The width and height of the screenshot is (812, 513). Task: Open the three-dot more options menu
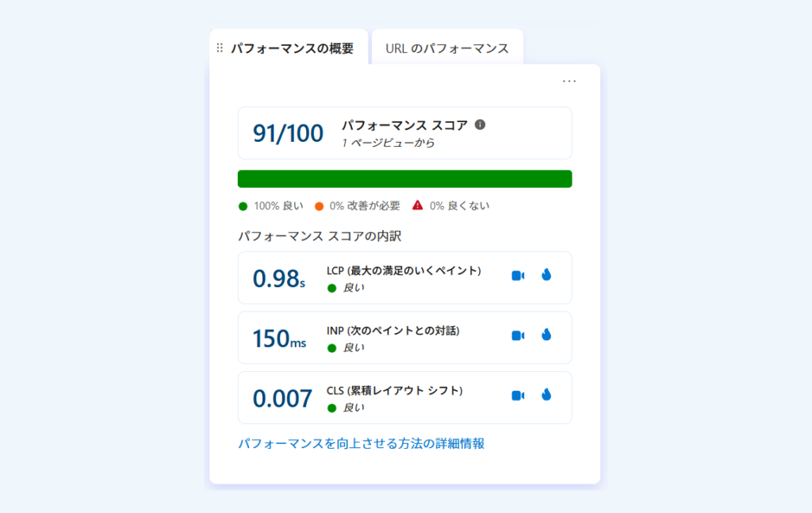coord(569,81)
